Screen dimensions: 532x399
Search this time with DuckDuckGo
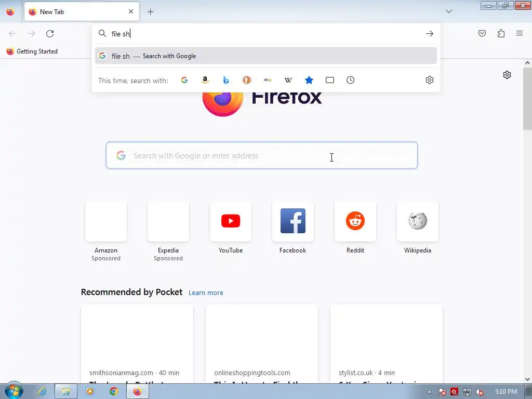247,80
